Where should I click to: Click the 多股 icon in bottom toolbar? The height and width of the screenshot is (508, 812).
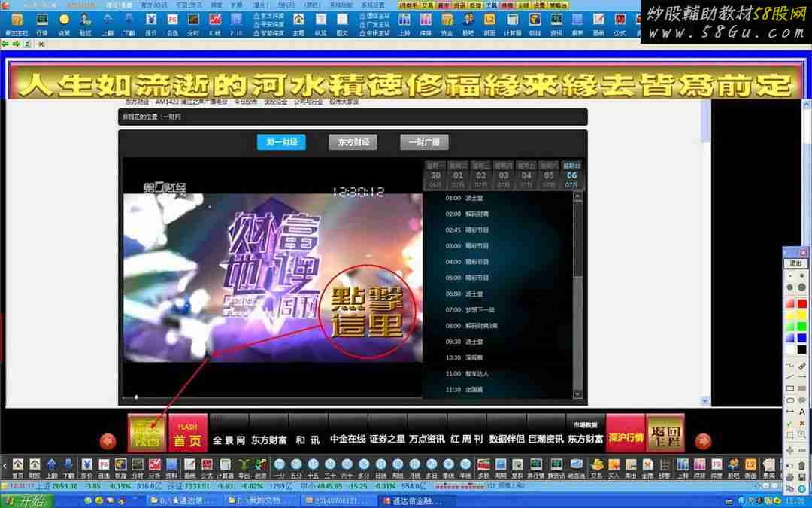click(483, 467)
